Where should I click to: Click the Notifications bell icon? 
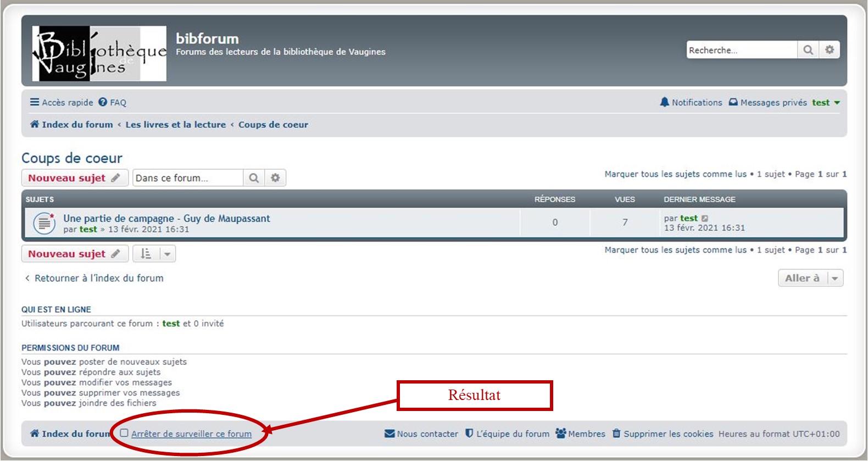665,102
